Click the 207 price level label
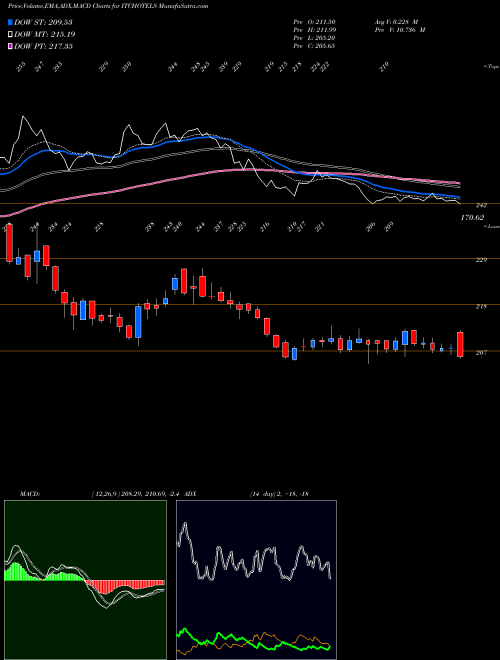 click(481, 353)
